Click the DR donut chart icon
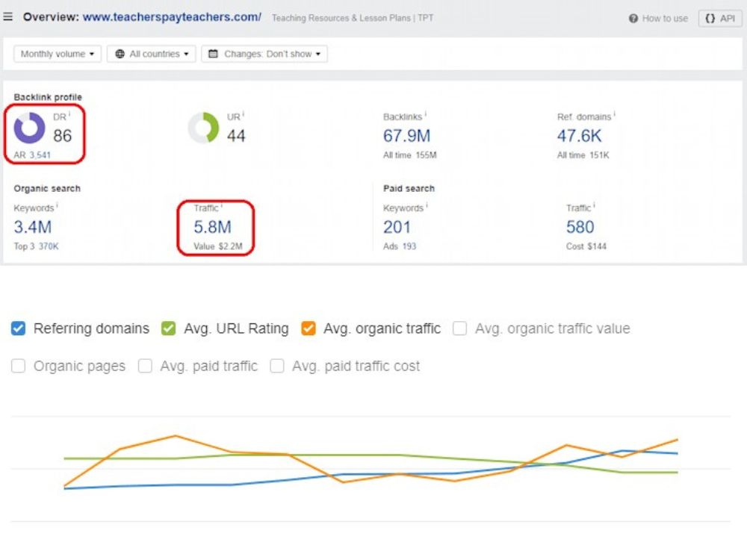The image size is (747, 560). (29, 128)
